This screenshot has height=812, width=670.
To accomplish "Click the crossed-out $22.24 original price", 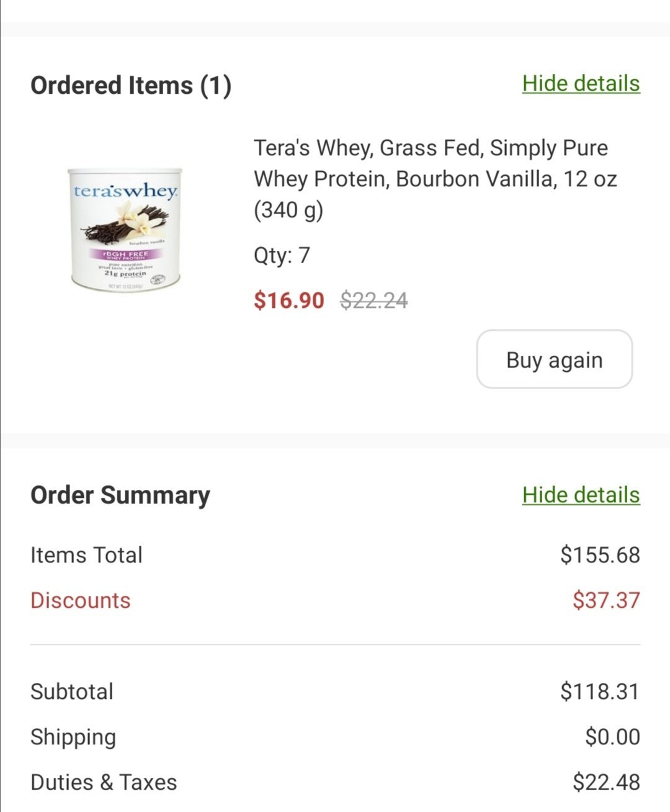I will [374, 300].
